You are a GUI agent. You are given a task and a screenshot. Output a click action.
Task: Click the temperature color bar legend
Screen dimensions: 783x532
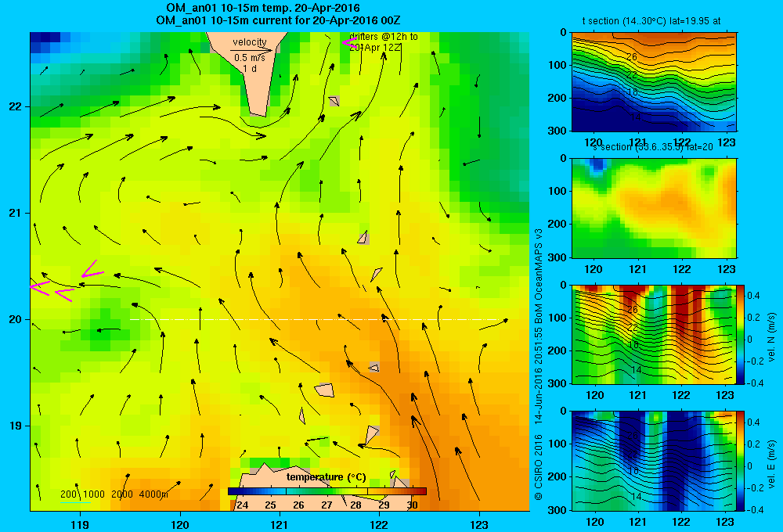[327, 491]
